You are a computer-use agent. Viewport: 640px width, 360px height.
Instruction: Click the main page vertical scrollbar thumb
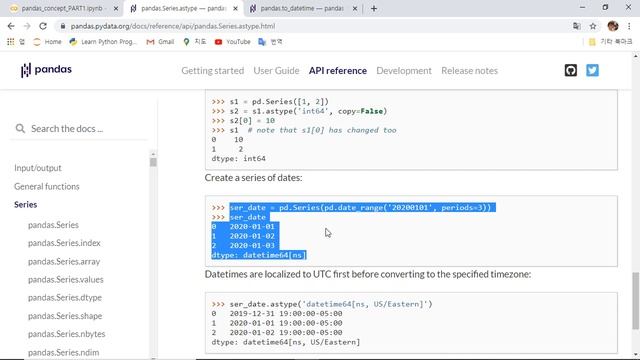636,300
